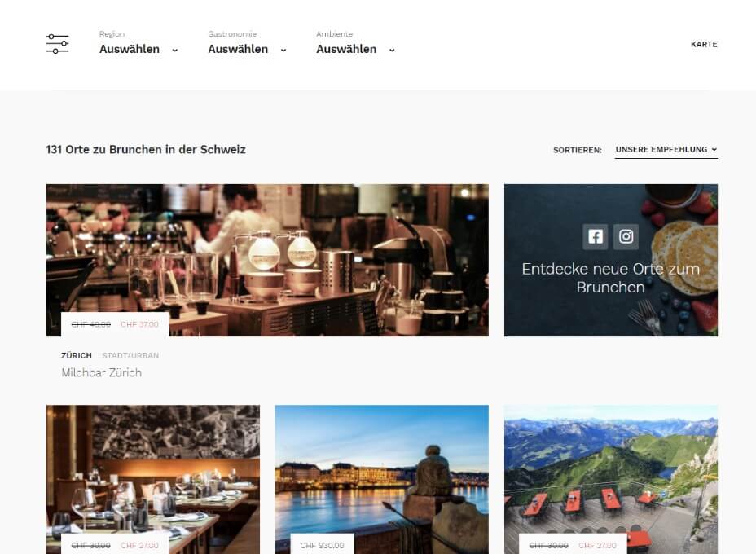Expand the Gastronomie dropdown
The height and width of the screenshot is (554, 756).
[x=248, y=42]
